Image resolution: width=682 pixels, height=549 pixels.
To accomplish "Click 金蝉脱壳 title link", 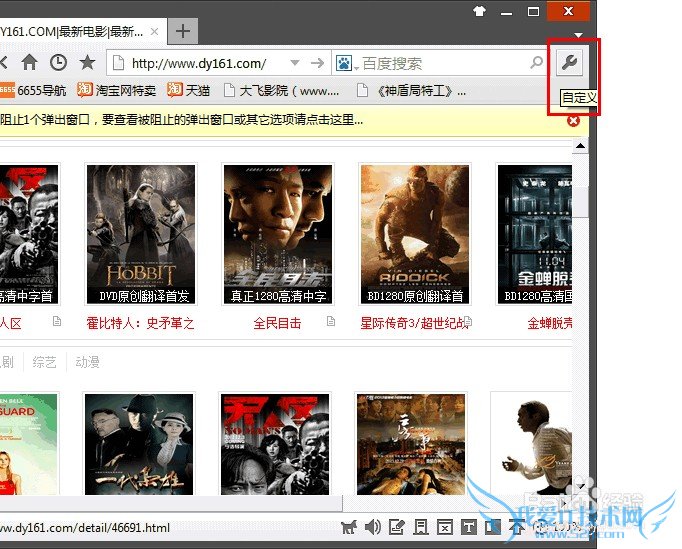I will pyautogui.click(x=550, y=323).
